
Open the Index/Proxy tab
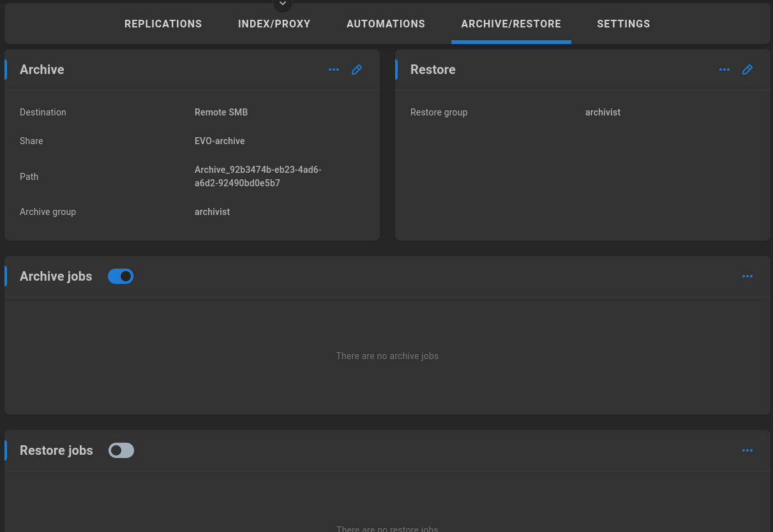click(x=274, y=24)
